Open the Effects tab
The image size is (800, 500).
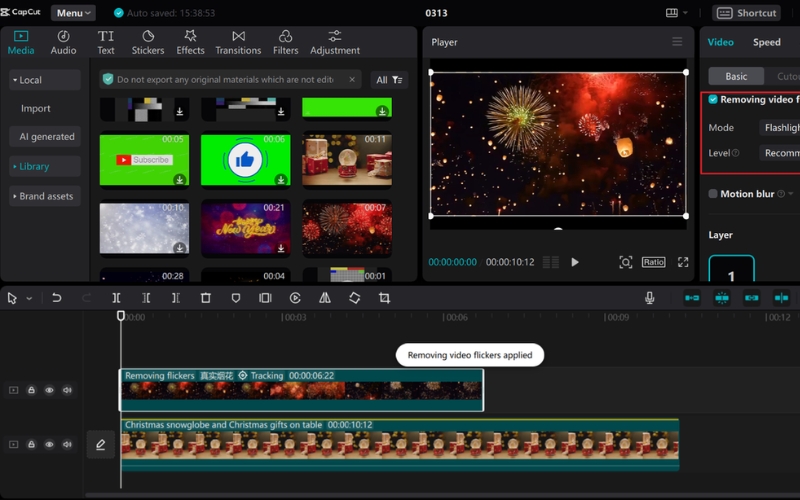click(x=190, y=42)
